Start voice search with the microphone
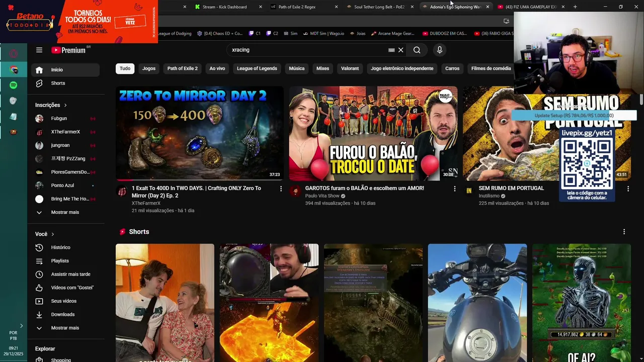644x362 pixels. pos(440,50)
